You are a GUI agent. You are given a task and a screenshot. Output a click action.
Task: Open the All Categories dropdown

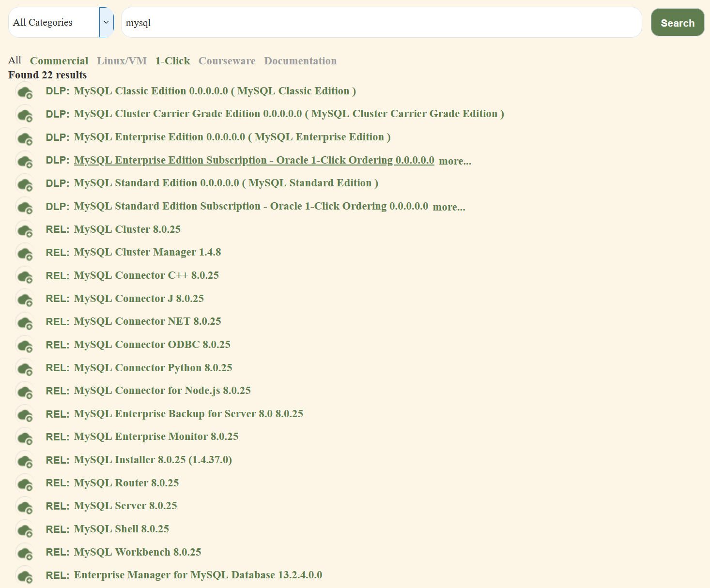pos(61,22)
